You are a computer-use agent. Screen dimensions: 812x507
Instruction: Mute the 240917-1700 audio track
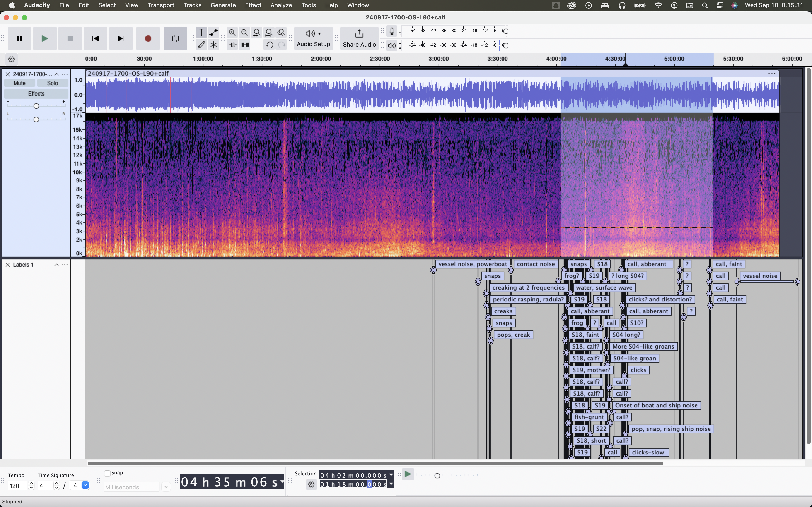click(x=19, y=83)
